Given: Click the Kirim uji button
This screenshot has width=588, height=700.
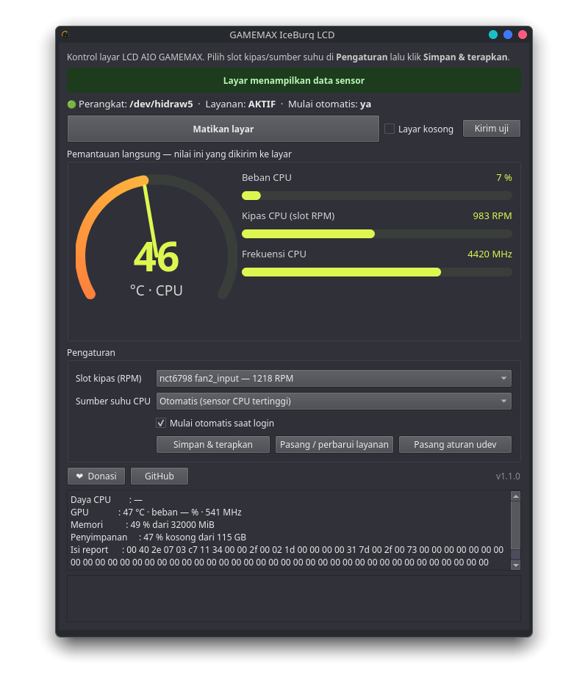Looking at the screenshot, I should click(x=492, y=129).
